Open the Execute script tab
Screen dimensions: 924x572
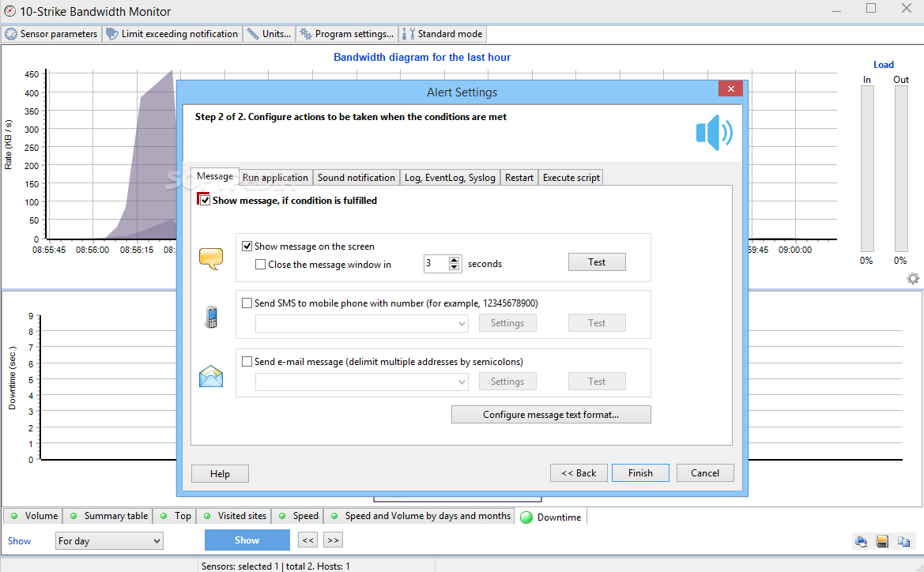pos(571,177)
